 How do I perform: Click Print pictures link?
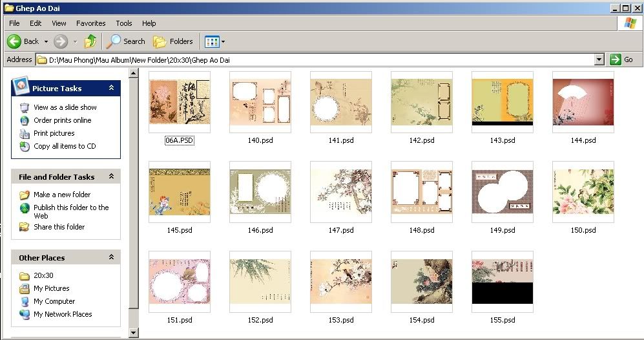click(x=54, y=133)
